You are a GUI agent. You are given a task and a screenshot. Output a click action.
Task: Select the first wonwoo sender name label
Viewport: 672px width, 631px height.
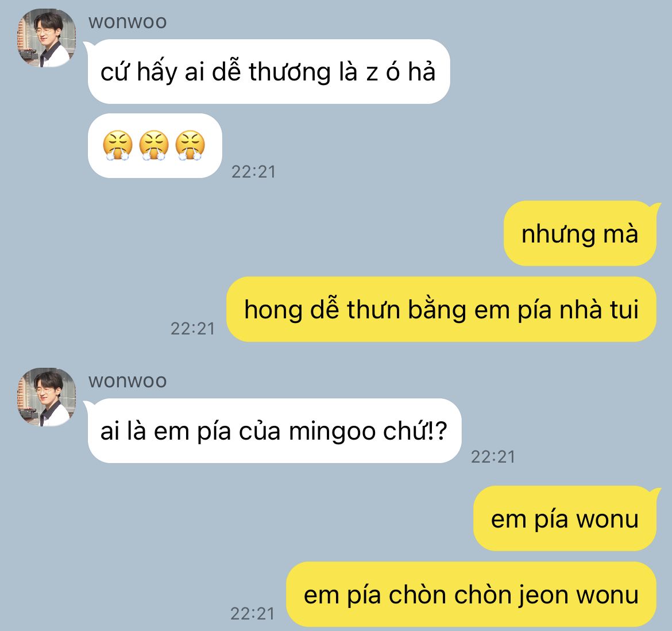click(128, 22)
